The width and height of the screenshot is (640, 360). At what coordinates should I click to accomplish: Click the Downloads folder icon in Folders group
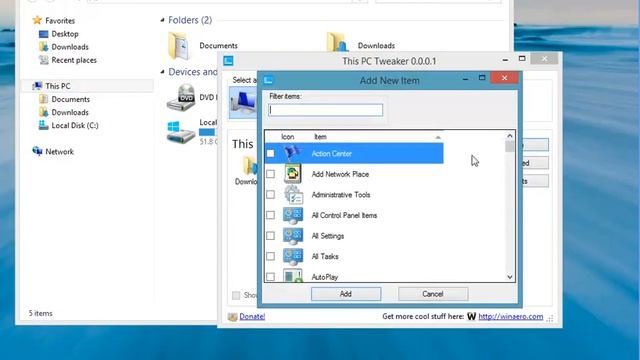(x=337, y=42)
